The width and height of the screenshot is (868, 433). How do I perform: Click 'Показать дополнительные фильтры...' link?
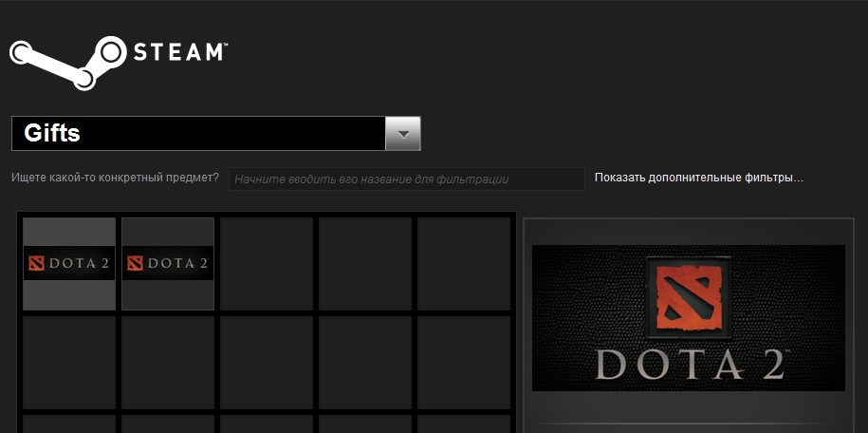(x=698, y=178)
